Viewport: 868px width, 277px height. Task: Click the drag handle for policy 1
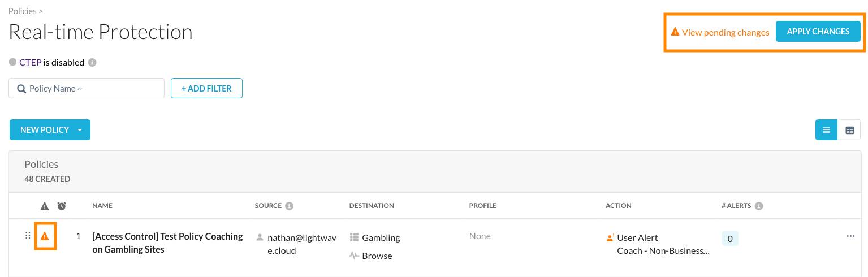(x=28, y=236)
